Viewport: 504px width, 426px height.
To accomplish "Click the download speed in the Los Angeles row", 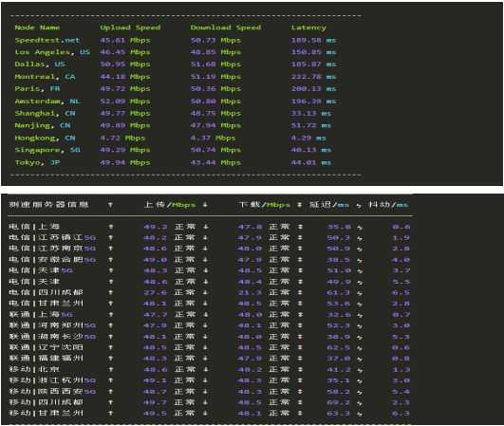I will point(215,52).
